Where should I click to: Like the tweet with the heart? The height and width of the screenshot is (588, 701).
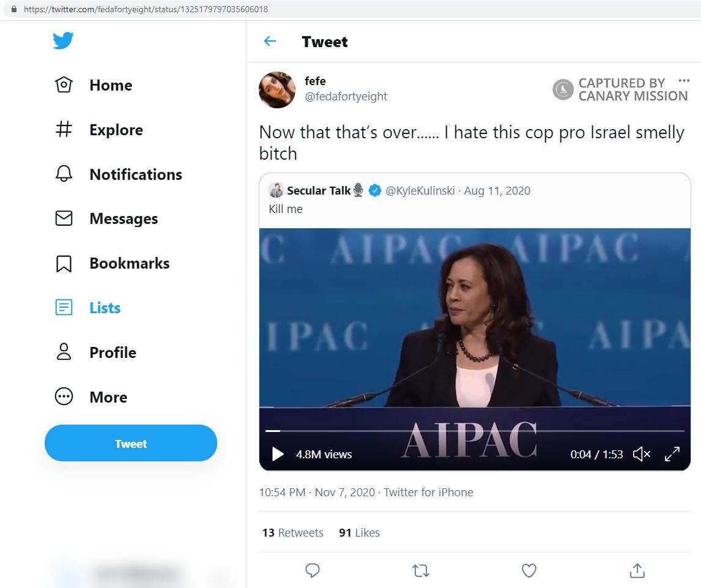[x=529, y=570]
